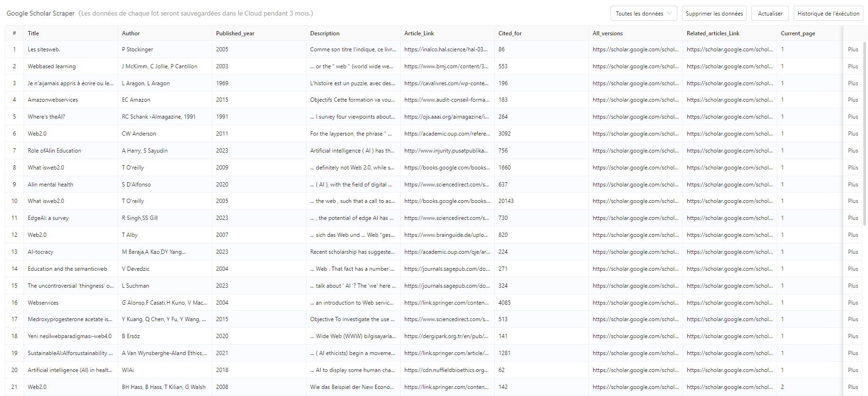The width and height of the screenshot is (868, 396).
Task: Open inalco.hal.science article link in row 1
Action: 446,49
